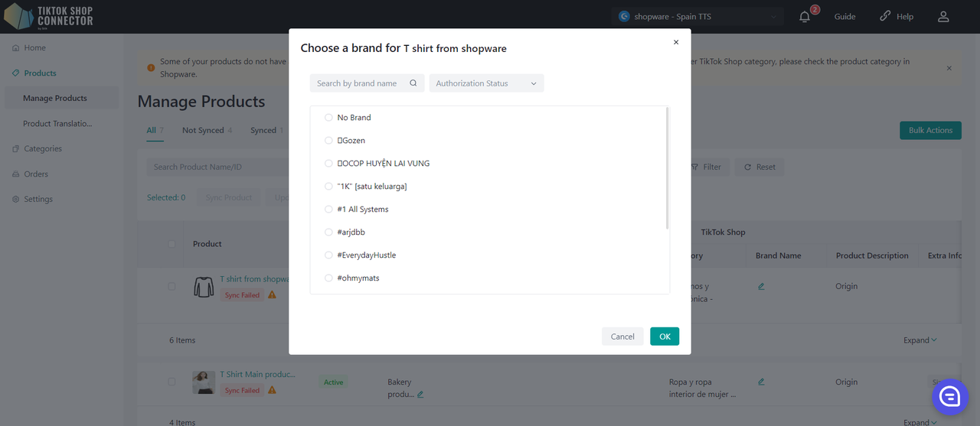Choose the #1 All Systems brand
The height and width of the screenshot is (426, 980).
coord(329,210)
